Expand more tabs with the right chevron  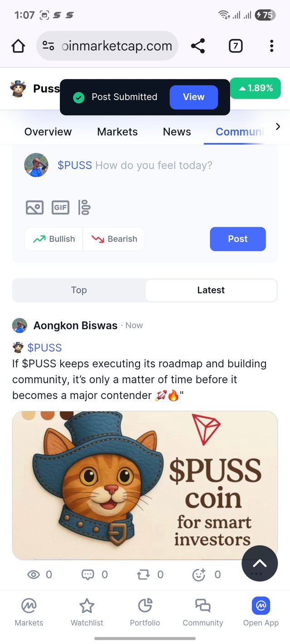tap(278, 127)
